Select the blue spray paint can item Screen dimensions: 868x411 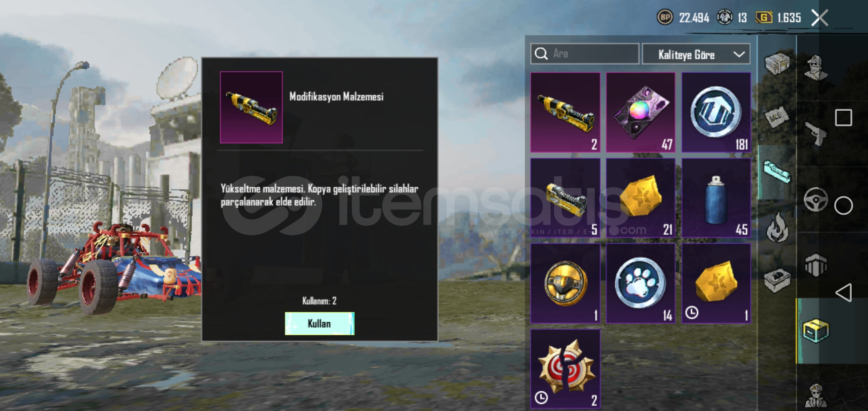pos(716,198)
